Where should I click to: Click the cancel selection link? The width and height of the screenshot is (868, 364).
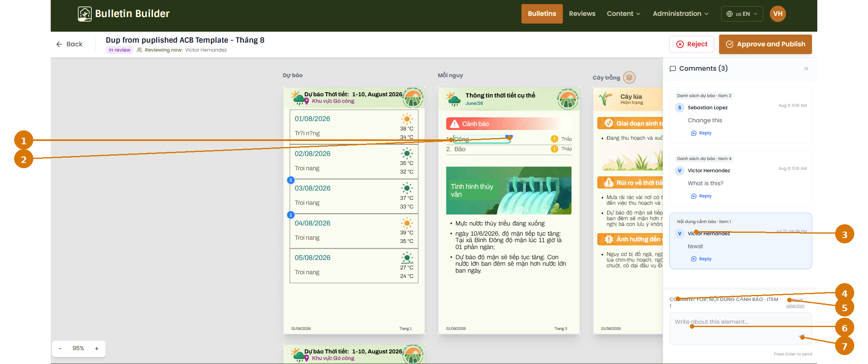pyautogui.click(x=795, y=303)
